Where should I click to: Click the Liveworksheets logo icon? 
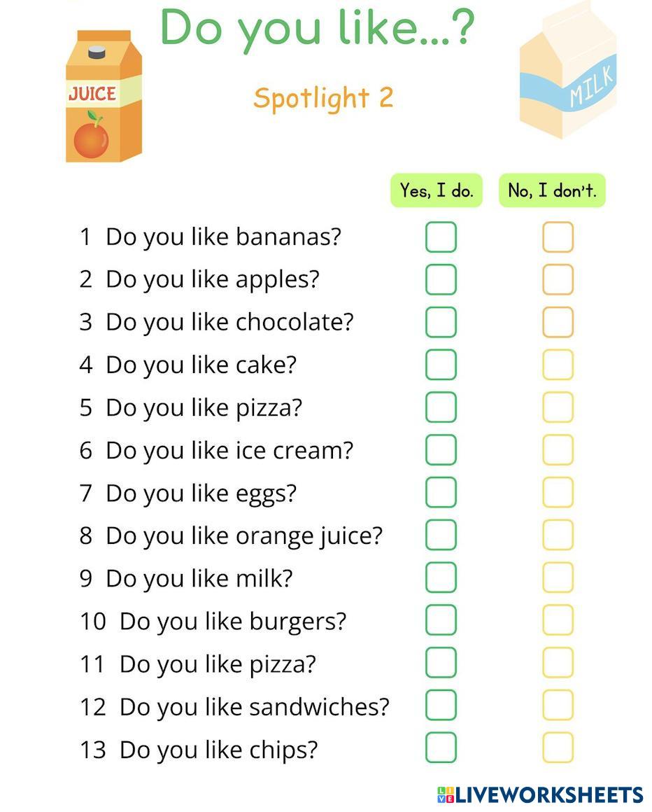[x=445, y=794]
